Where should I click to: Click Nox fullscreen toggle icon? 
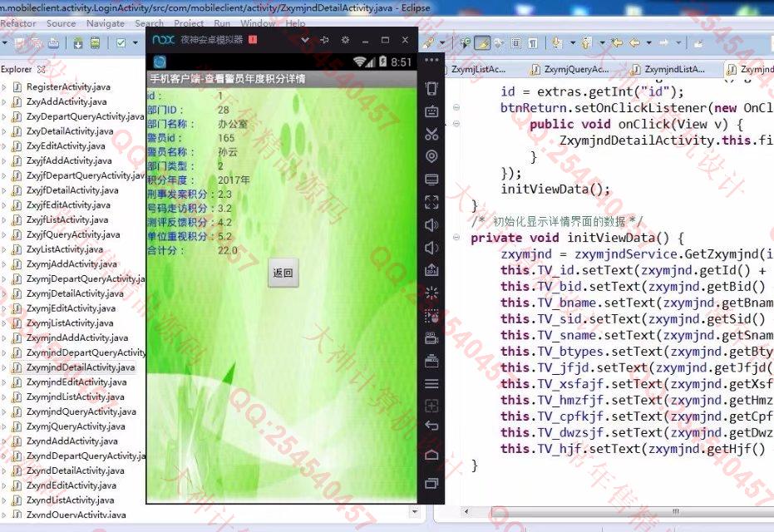tap(431, 201)
